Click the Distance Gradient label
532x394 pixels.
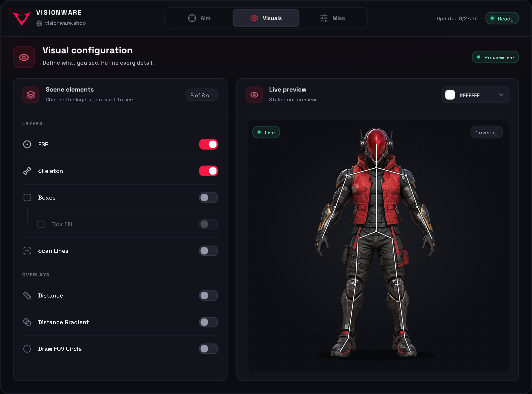click(x=63, y=322)
